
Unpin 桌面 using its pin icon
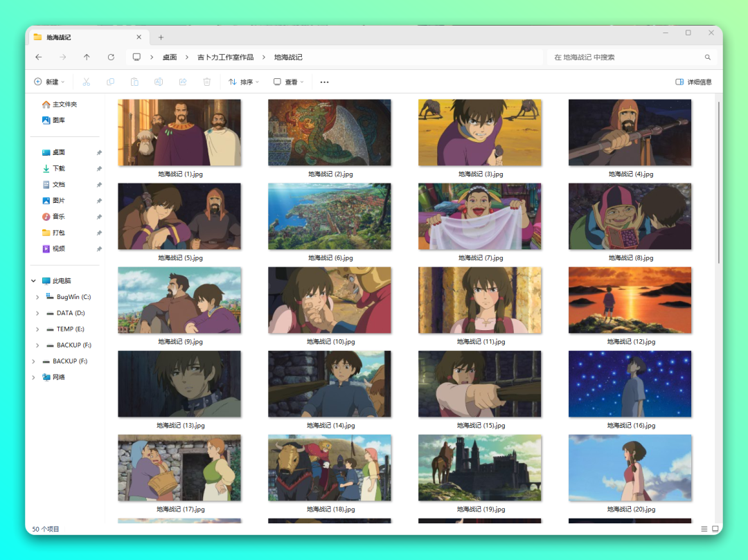click(99, 153)
